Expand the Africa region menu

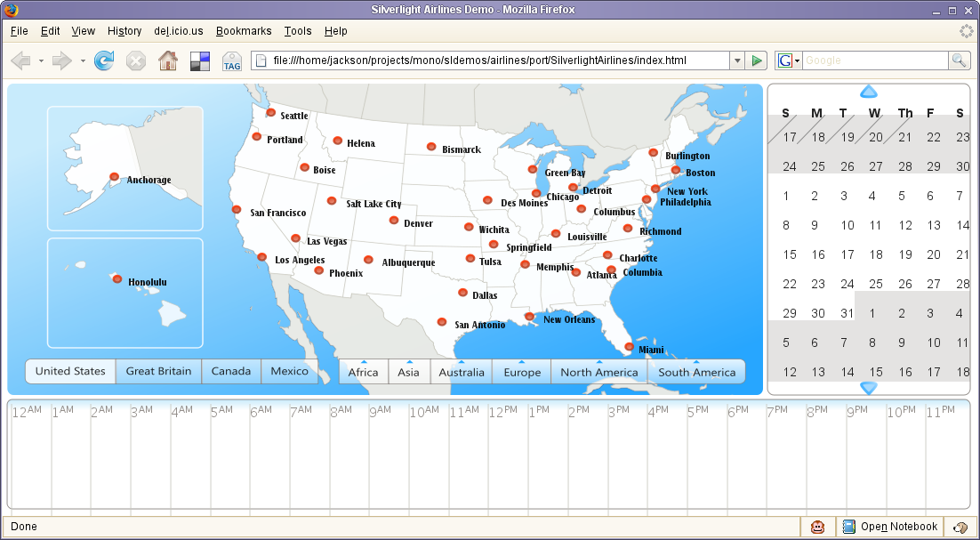pos(363,372)
